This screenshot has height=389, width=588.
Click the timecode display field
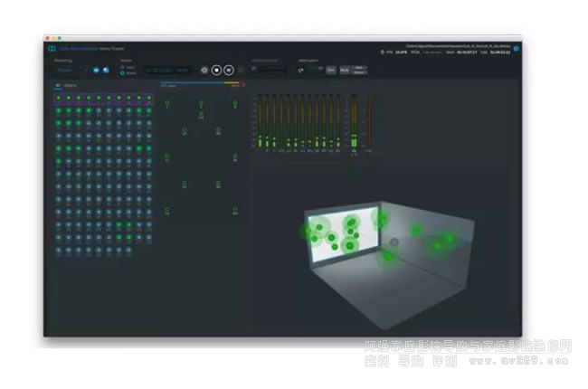point(165,70)
